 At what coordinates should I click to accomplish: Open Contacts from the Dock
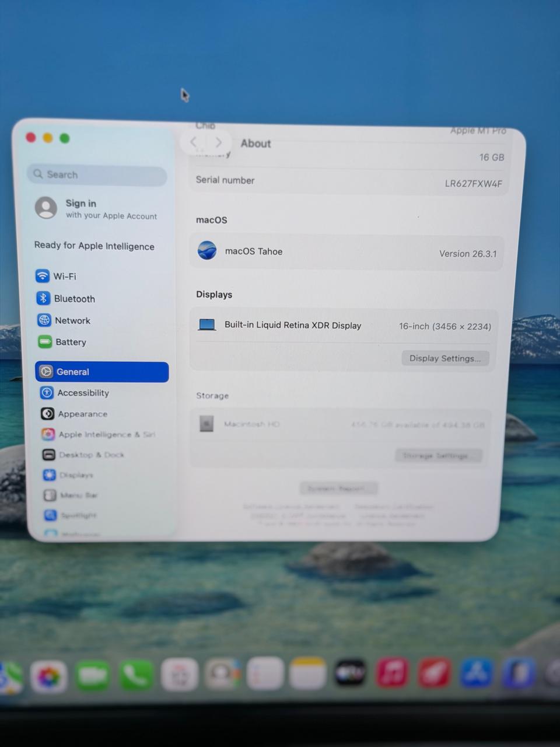(222, 675)
